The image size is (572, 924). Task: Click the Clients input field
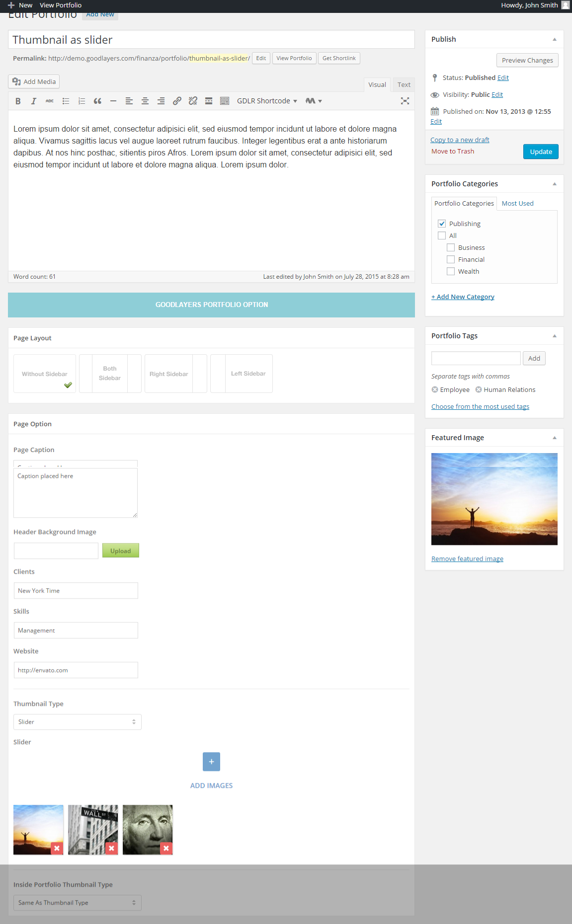[76, 591]
